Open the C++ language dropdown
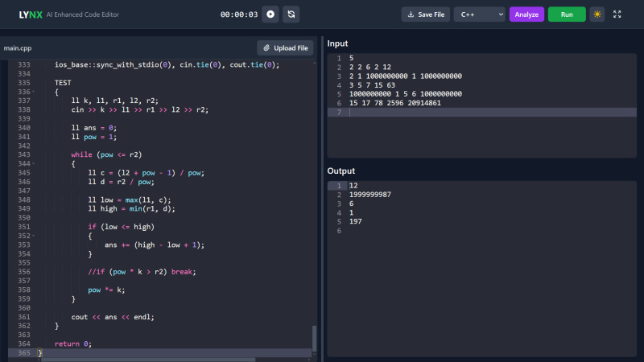This screenshot has height=362, width=644. 479,14
